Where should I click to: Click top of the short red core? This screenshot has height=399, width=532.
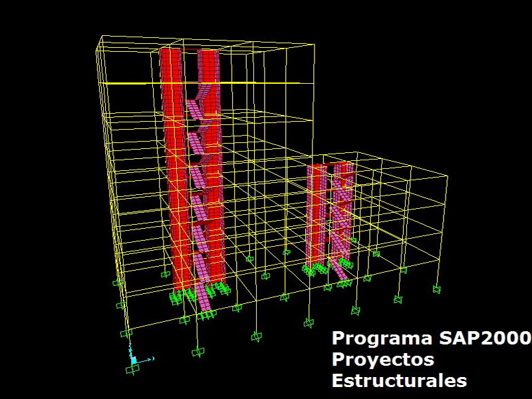click(x=330, y=164)
